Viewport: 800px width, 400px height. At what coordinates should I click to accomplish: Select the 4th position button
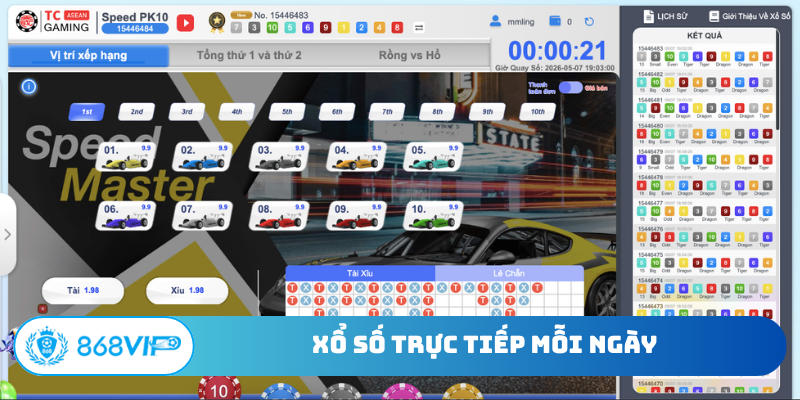click(237, 112)
